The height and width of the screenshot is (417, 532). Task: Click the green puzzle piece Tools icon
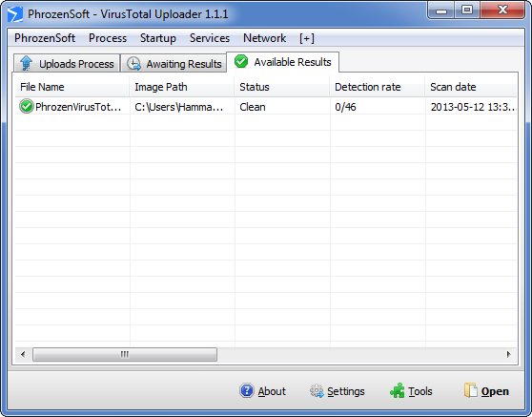[x=397, y=390]
